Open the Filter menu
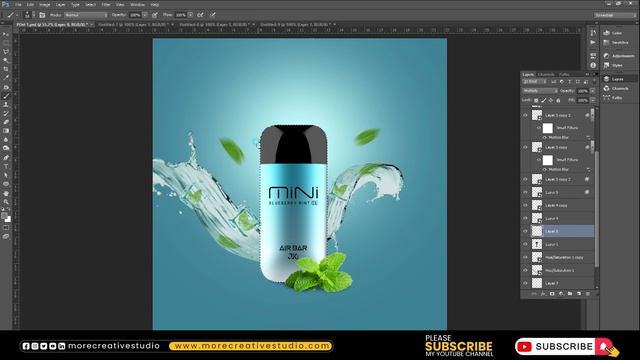Screen dimensions: 640x360 tap(106, 4)
